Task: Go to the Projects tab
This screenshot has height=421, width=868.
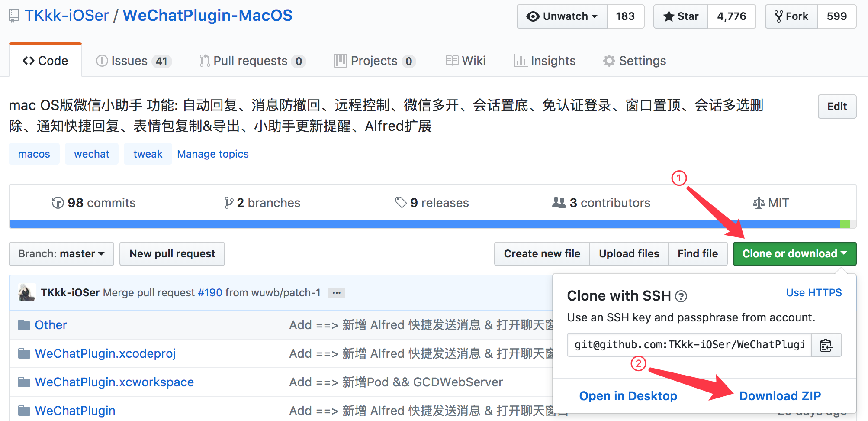Action: pyautogui.click(x=375, y=61)
